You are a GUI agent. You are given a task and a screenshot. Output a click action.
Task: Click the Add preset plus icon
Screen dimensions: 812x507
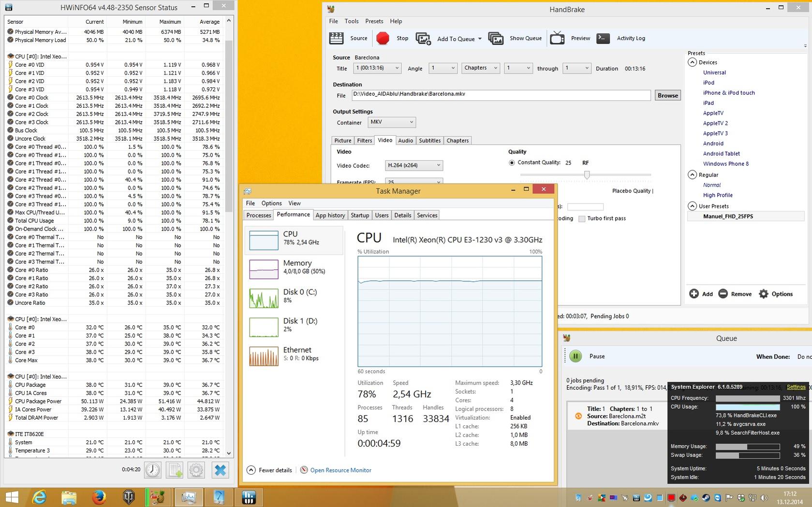[694, 294]
